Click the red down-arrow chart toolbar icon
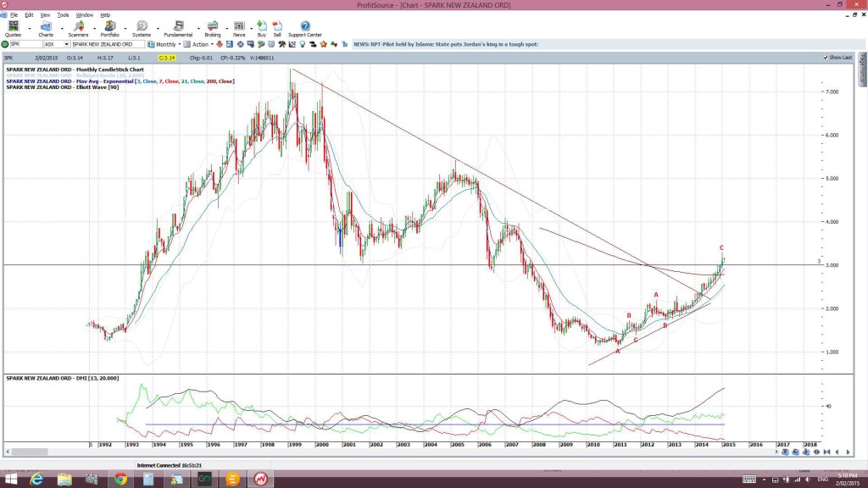Viewport: 868px width, 488px height. coord(220,44)
